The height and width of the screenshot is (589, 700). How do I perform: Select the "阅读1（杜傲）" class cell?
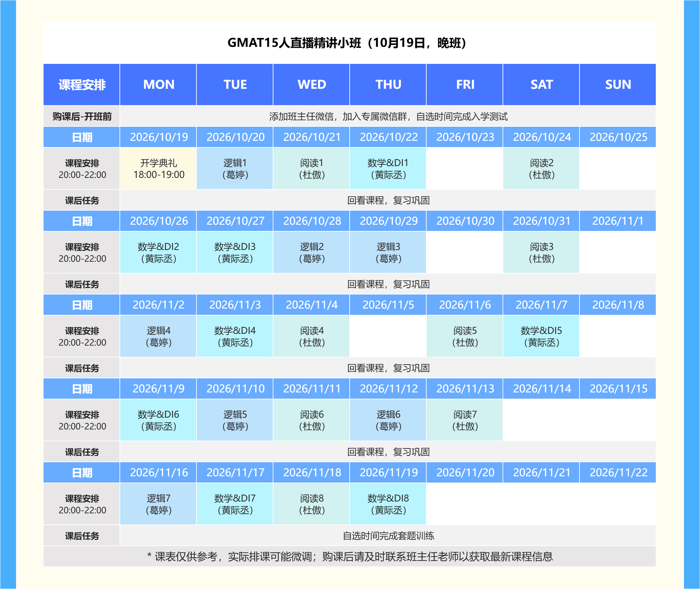pyautogui.click(x=311, y=168)
